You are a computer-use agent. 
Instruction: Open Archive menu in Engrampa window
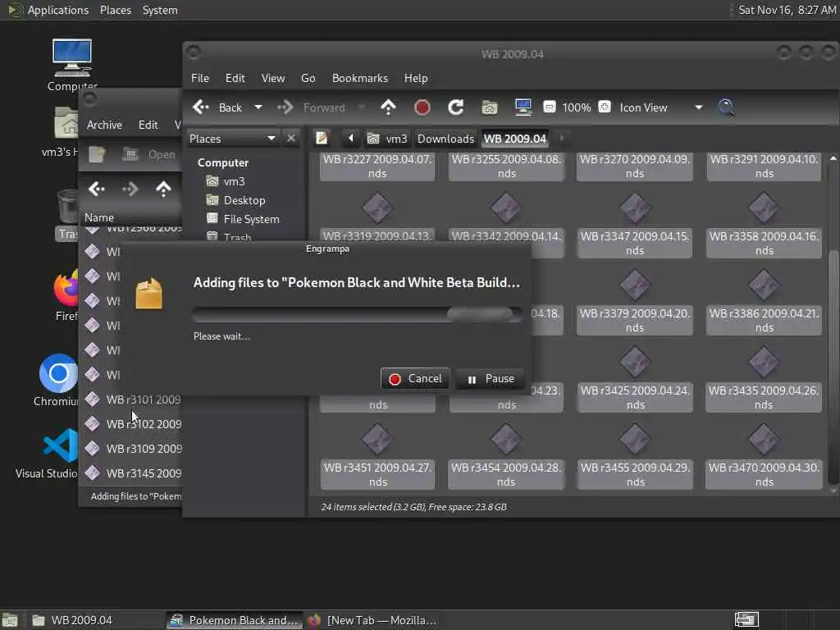point(104,125)
